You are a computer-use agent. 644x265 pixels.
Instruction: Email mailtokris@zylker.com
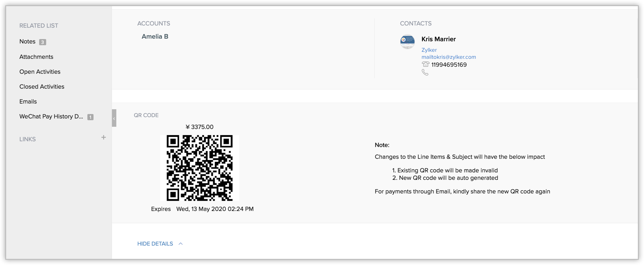click(449, 57)
